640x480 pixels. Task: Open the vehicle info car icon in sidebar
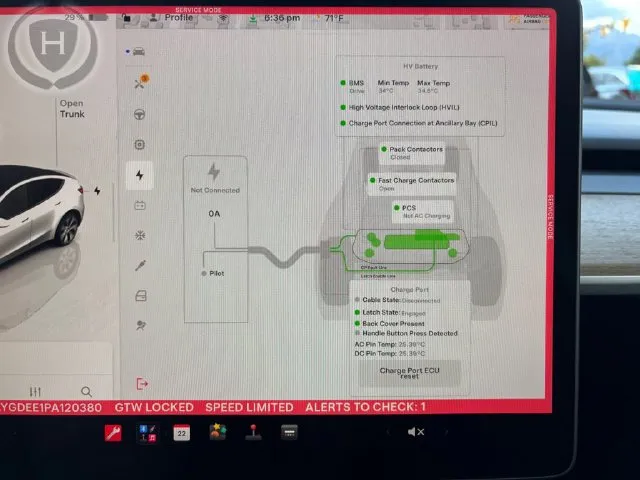point(139,51)
